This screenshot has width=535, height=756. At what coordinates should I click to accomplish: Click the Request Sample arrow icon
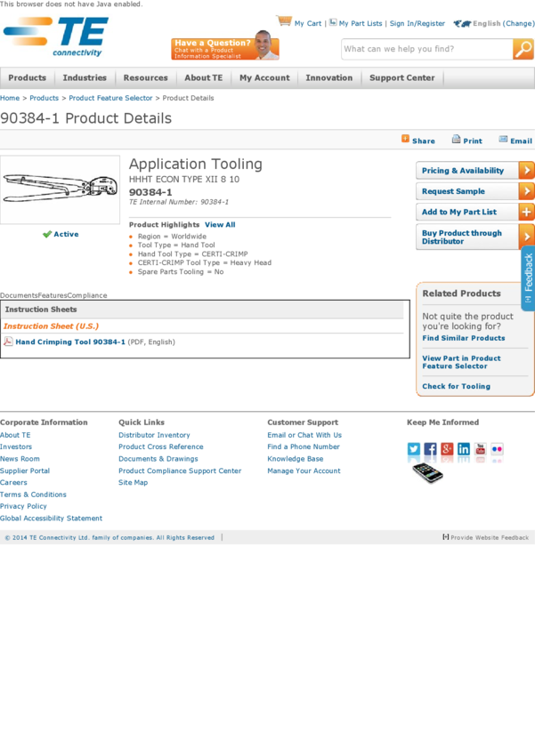click(x=526, y=191)
